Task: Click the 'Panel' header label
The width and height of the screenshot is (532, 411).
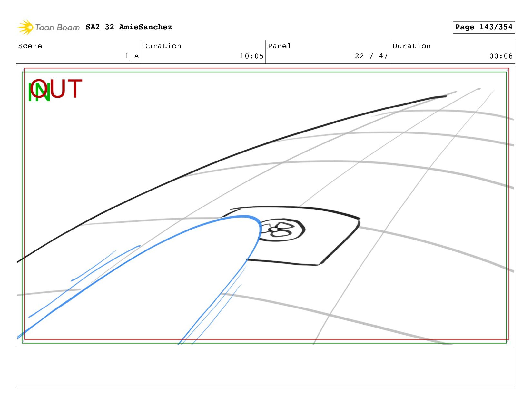Action: [x=280, y=46]
